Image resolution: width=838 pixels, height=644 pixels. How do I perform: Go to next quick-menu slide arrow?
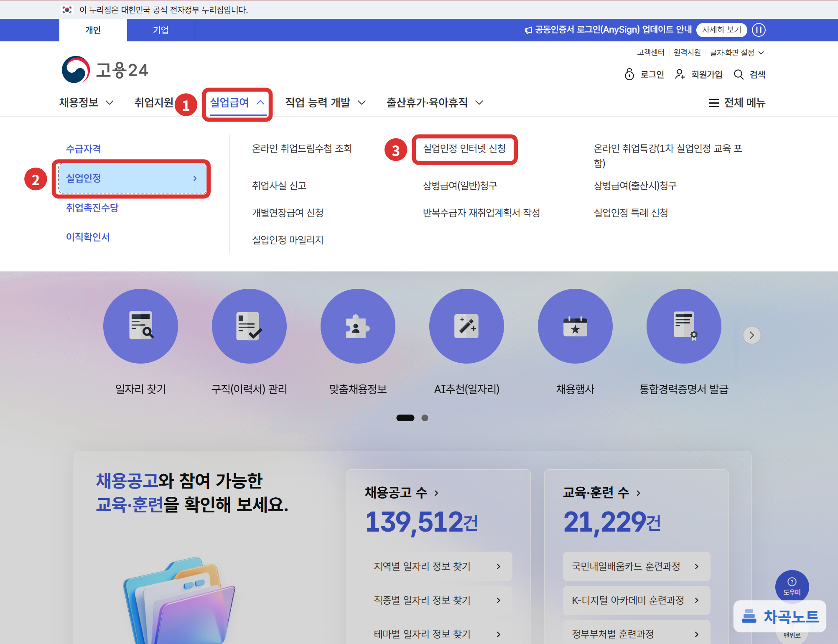(751, 335)
